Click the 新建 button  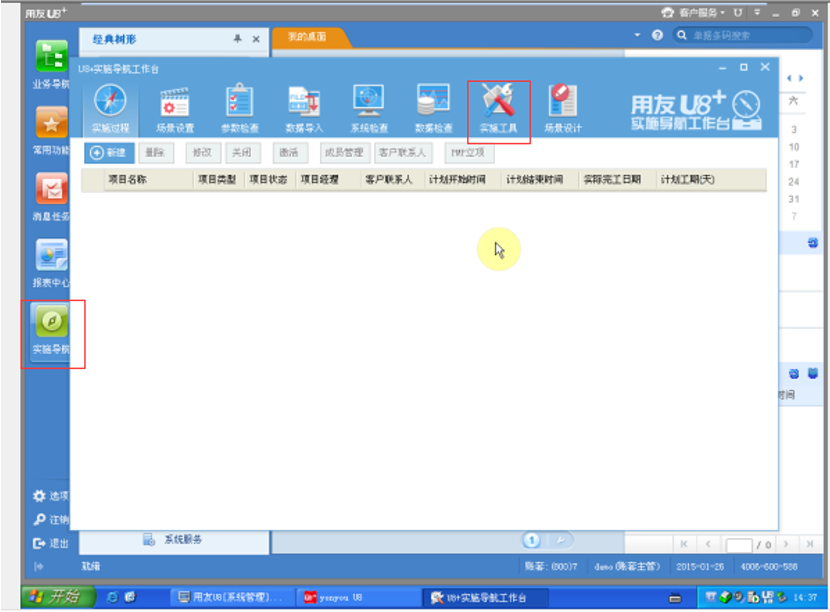pos(109,152)
